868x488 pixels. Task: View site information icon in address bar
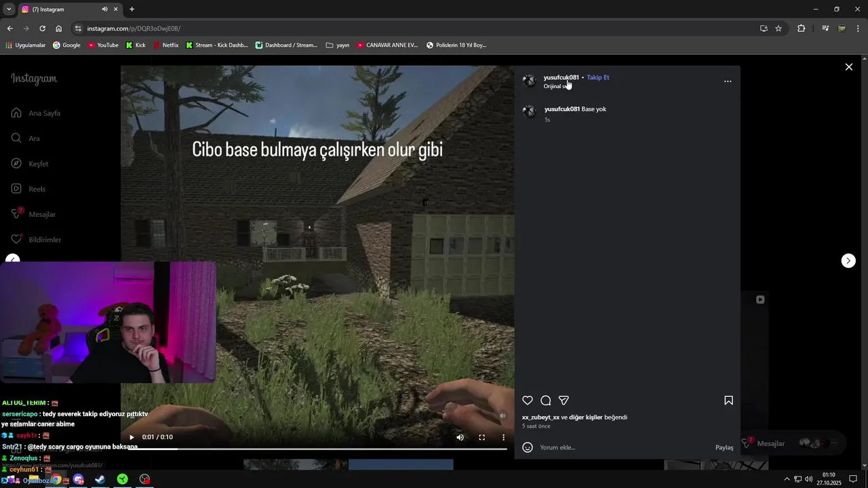click(78, 28)
